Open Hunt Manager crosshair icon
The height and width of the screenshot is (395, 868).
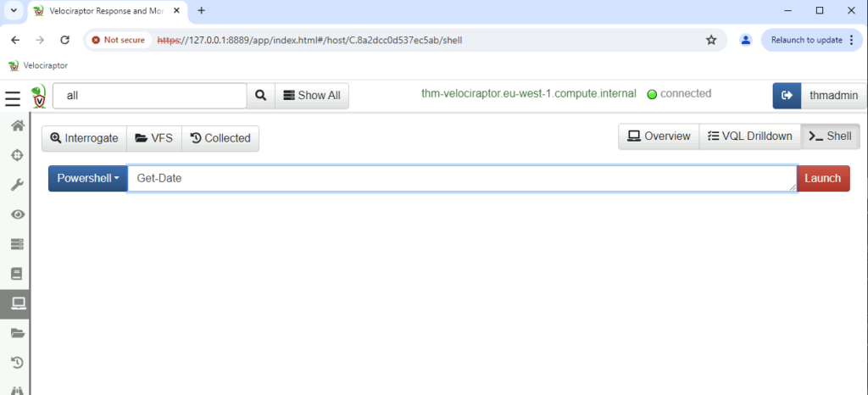pos(18,155)
